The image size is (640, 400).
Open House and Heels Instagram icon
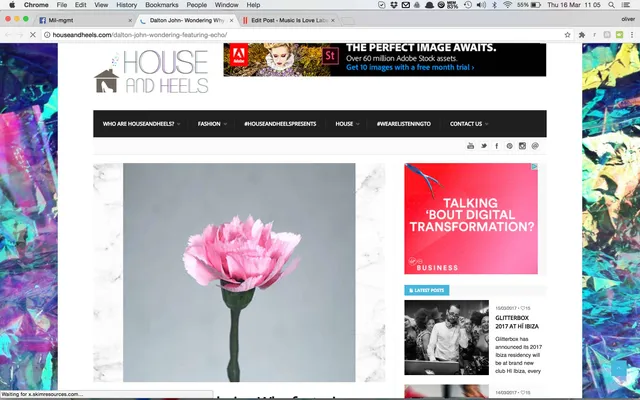click(x=522, y=146)
